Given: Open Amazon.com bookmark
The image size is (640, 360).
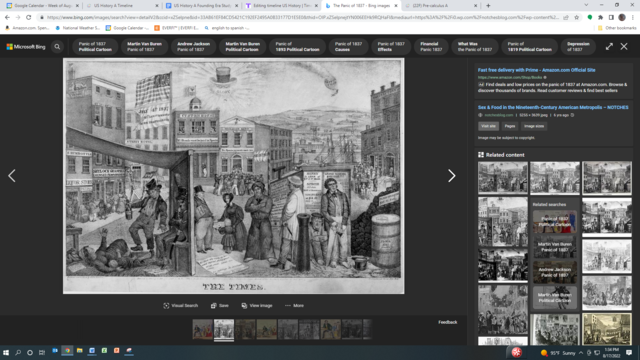Looking at the screenshot, I should 27,28.
